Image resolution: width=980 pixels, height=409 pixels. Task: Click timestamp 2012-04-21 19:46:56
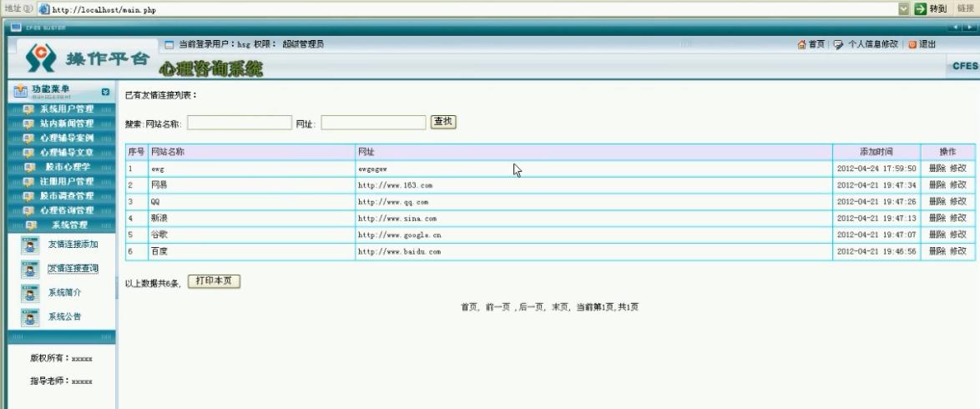point(876,251)
